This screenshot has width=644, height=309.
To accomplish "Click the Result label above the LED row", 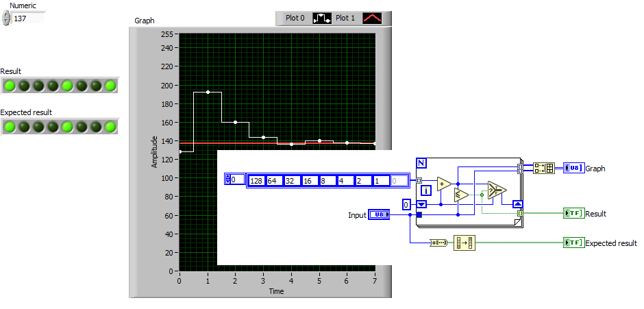I will pyautogui.click(x=11, y=71).
